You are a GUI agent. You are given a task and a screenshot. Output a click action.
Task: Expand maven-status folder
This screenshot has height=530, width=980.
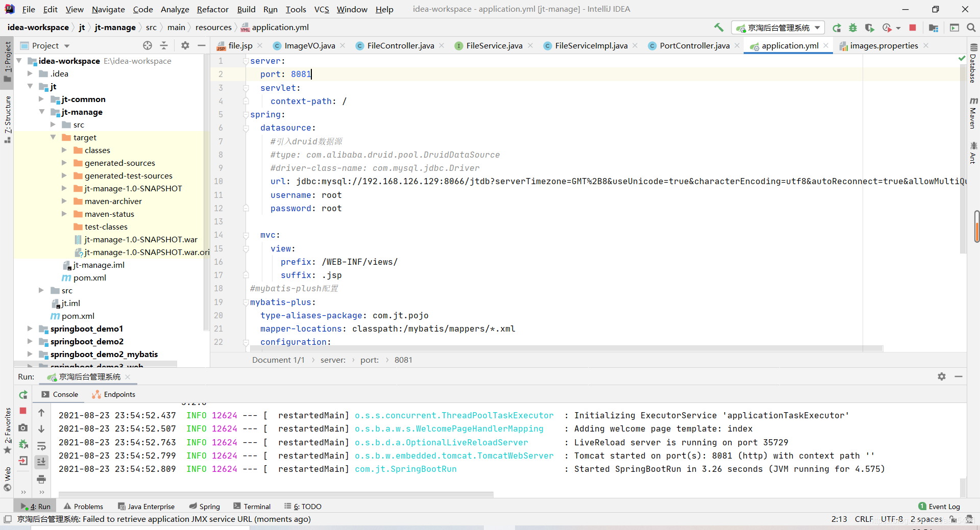[64, 214]
